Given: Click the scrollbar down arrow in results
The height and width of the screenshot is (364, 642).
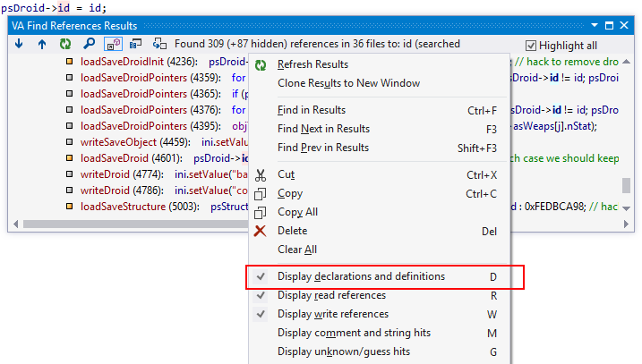Looking at the screenshot, I should click(x=626, y=208).
